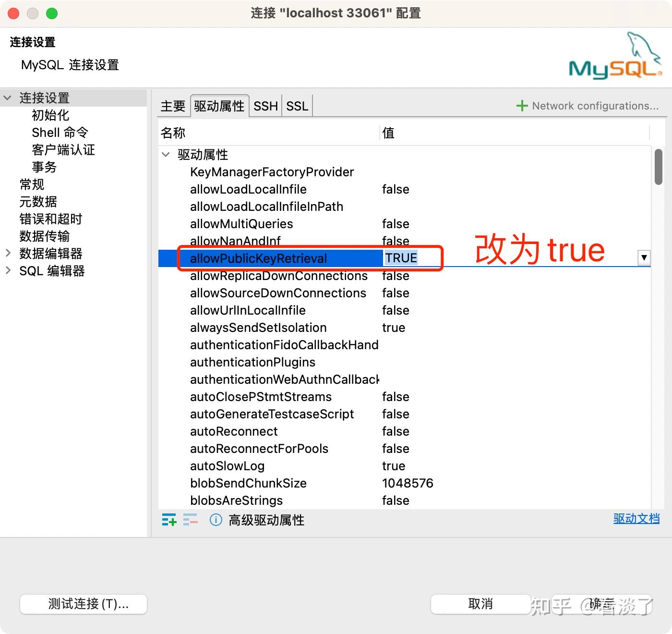This screenshot has height=634, width=672.
Task: Click the autoSlowLog true value
Action: (x=394, y=465)
